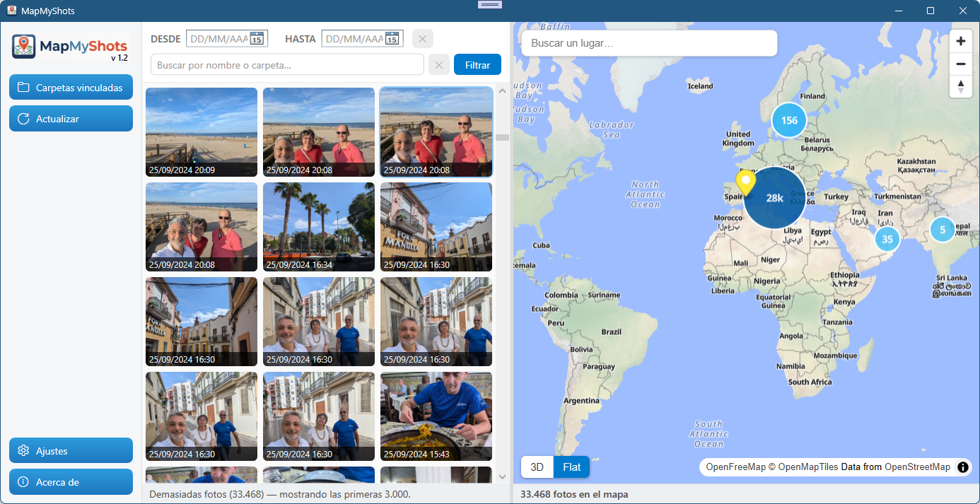Click the splitter handle at top center
Image resolution: width=980 pixels, height=504 pixels.
tap(490, 4)
